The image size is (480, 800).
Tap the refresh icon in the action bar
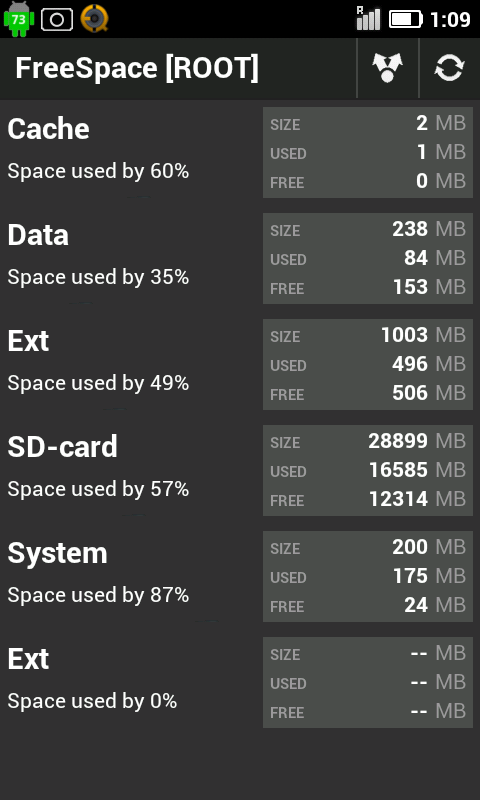pyautogui.click(x=449, y=68)
